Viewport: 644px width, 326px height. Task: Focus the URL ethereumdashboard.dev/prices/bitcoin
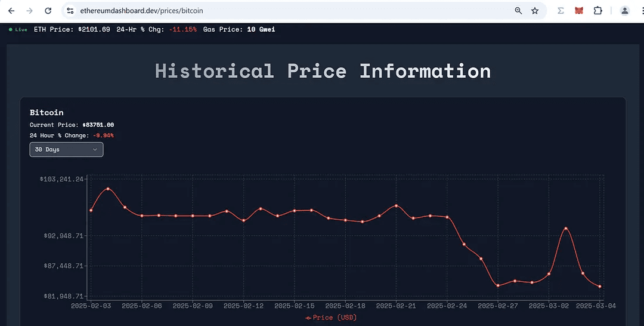(x=141, y=11)
